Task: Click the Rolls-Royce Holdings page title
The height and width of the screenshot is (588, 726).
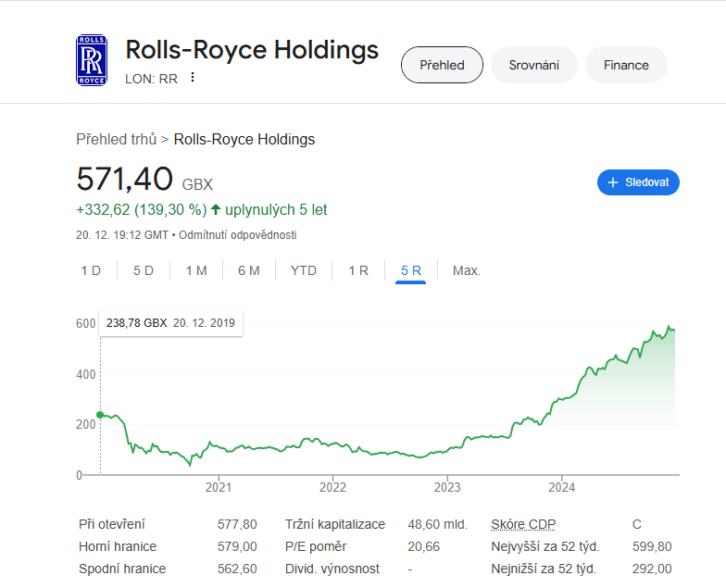Action: (252, 50)
